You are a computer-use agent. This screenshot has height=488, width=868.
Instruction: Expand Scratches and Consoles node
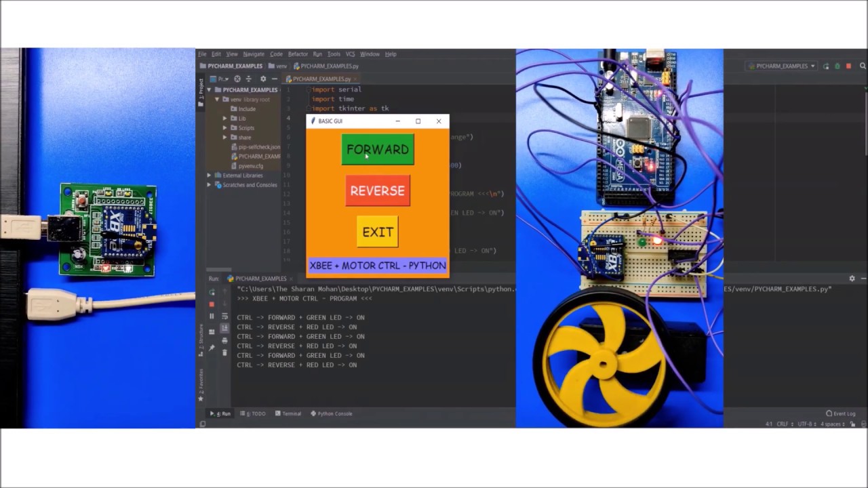point(210,184)
